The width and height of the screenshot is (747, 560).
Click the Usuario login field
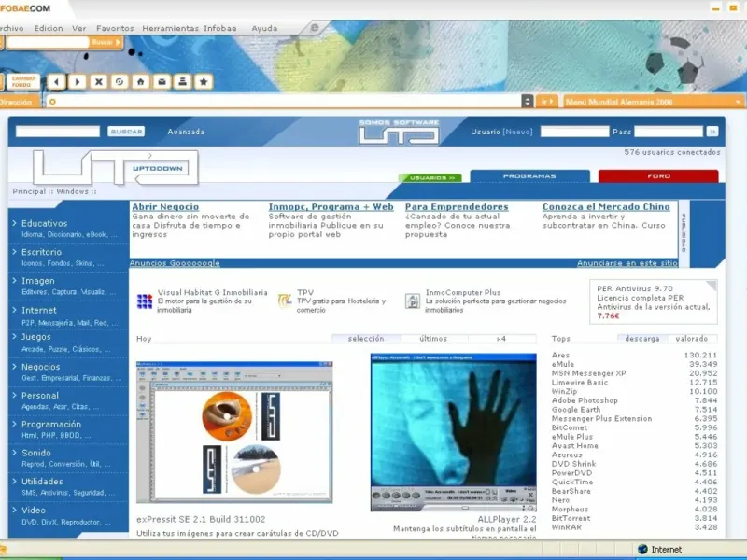574,132
